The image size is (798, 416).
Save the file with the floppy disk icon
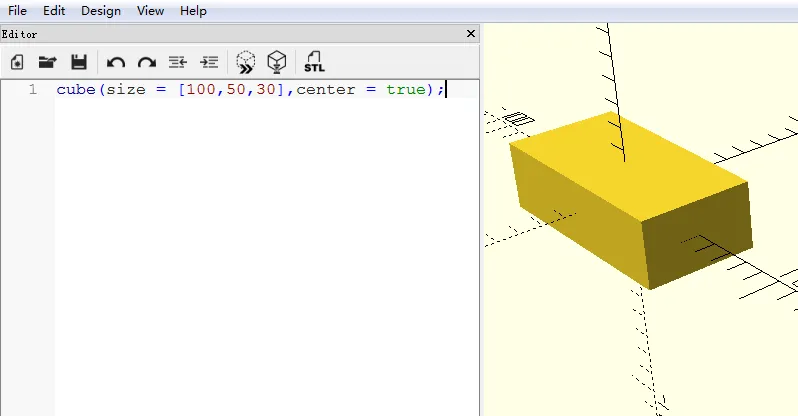point(79,62)
